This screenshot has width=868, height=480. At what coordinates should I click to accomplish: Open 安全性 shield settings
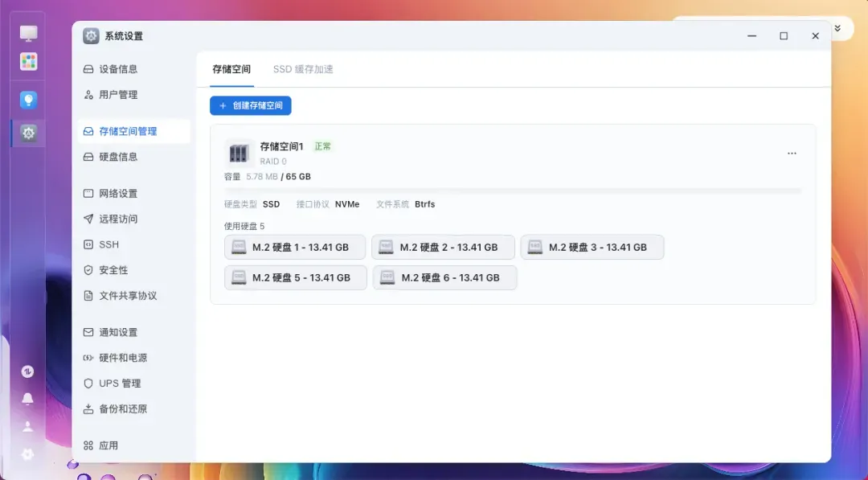click(x=113, y=270)
